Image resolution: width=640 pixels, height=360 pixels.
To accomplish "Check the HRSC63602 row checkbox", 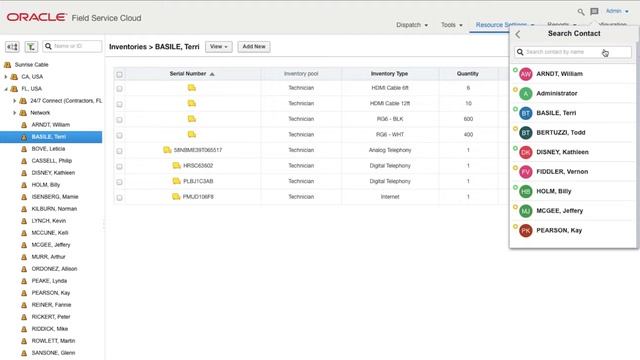I will [119, 166].
